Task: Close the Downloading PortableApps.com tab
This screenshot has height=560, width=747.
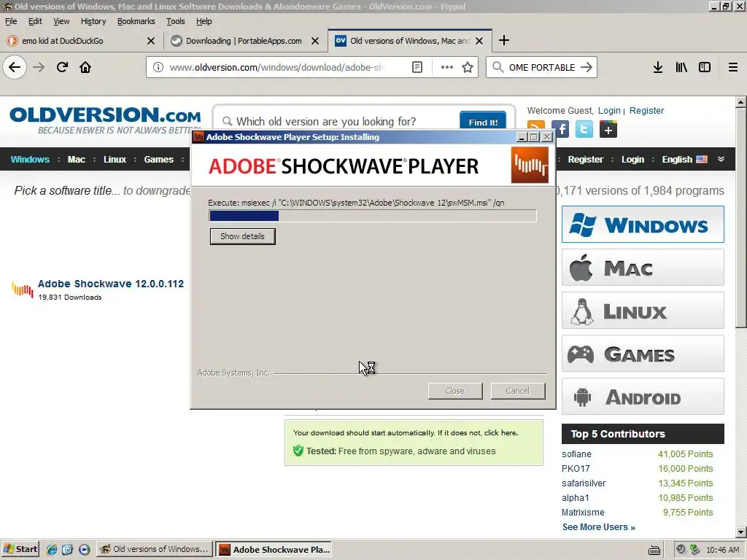Action: click(315, 41)
